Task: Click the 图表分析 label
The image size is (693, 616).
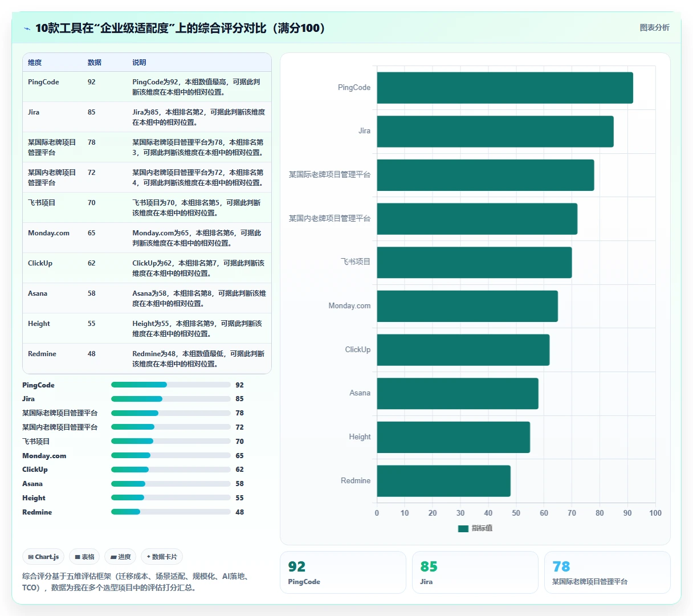Action: (x=654, y=27)
